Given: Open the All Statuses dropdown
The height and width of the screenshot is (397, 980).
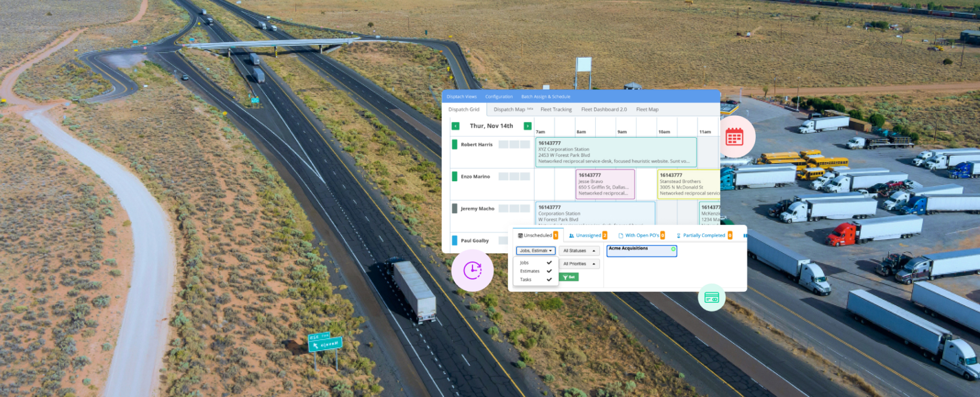Looking at the screenshot, I should click(x=579, y=251).
